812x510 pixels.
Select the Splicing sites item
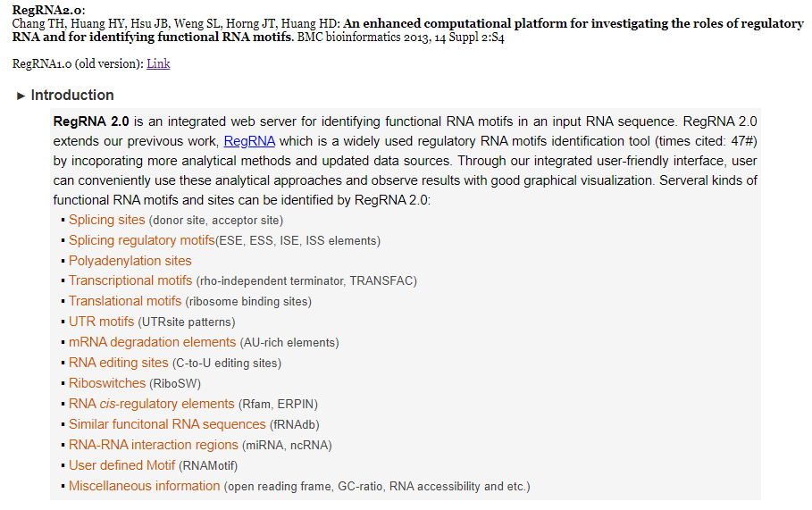[106, 220]
